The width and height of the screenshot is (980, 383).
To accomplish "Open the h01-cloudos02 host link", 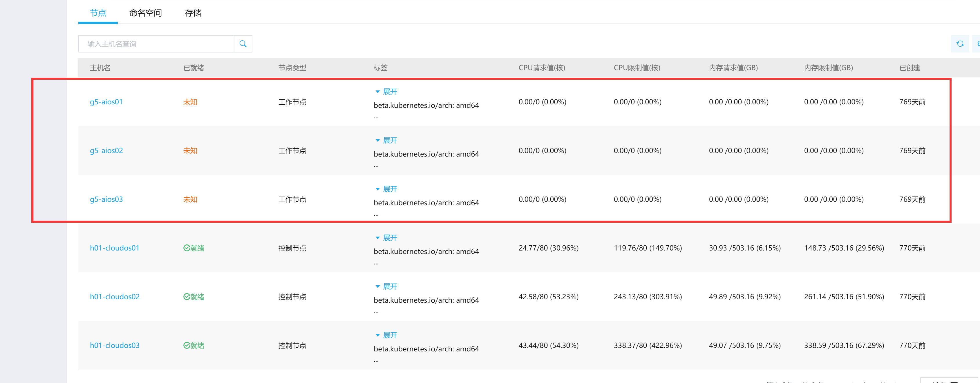I will pyautogui.click(x=115, y=297).
